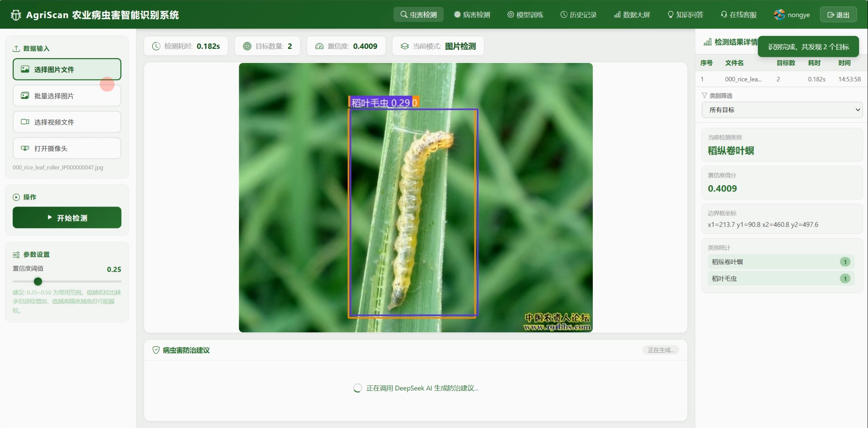Click the bounding box coordinates text

[763, 225]
